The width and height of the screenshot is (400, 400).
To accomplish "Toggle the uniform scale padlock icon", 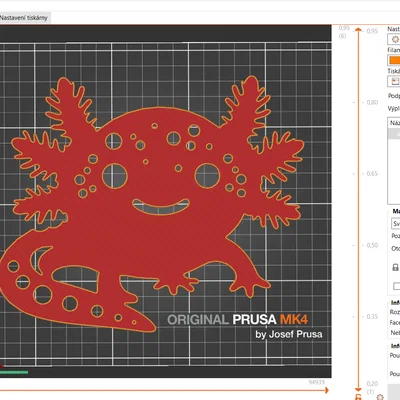I will point(395,267).
